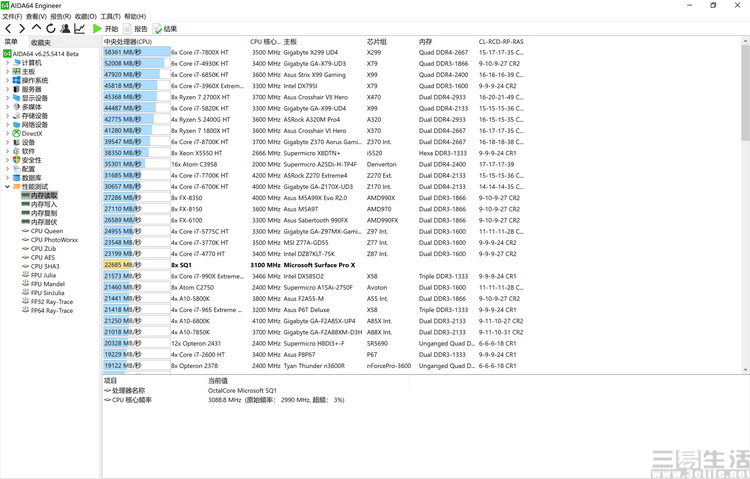
Task: Click the 58361 MB/秒 result bar
Action: tap(137, 52)
